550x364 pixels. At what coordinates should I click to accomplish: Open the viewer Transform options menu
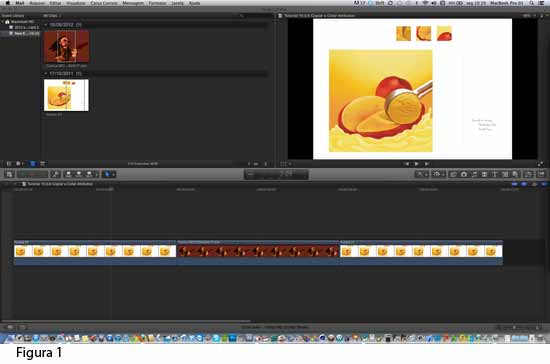pos(286,164)
